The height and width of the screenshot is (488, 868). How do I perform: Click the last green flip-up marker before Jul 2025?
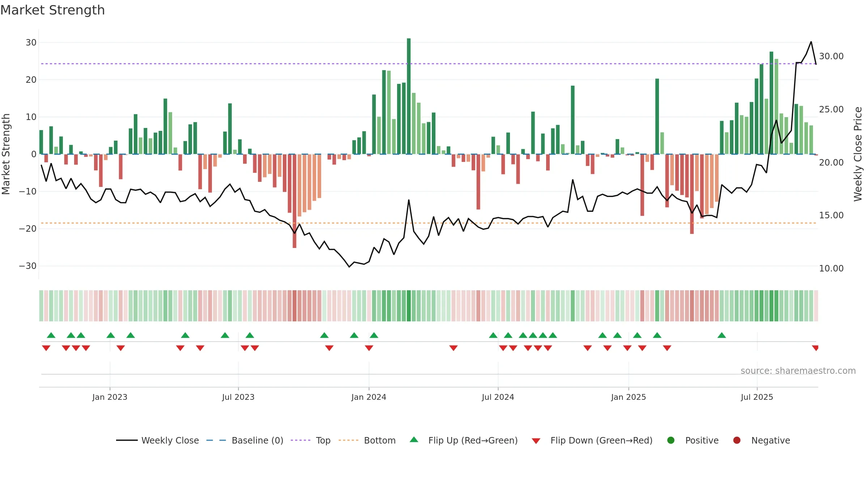point(722,335)
